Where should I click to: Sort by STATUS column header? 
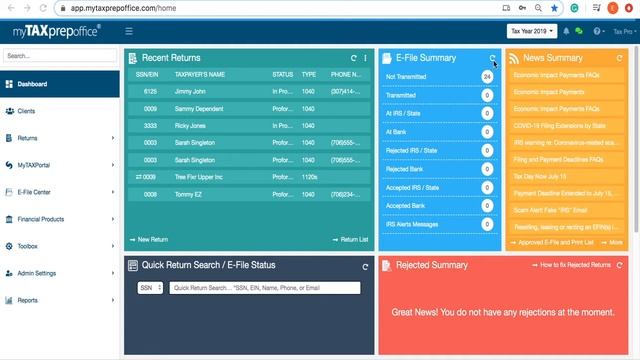coord(282,75)
